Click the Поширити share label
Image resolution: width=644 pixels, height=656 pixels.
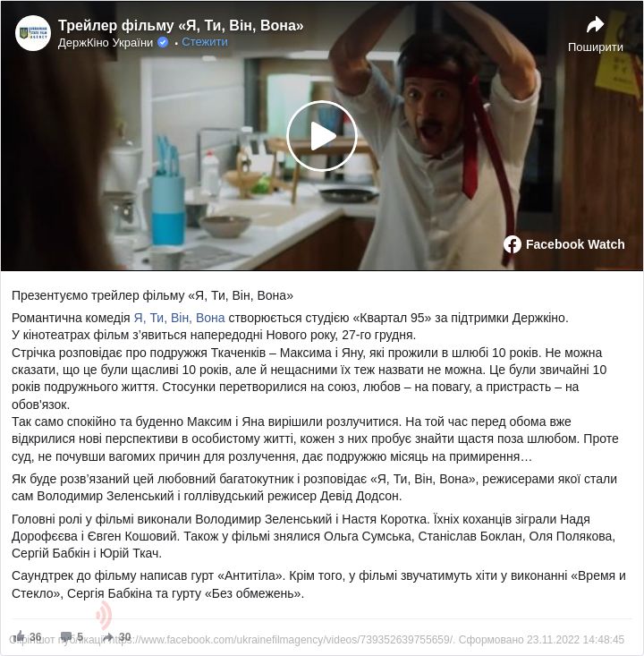[595, 47]
